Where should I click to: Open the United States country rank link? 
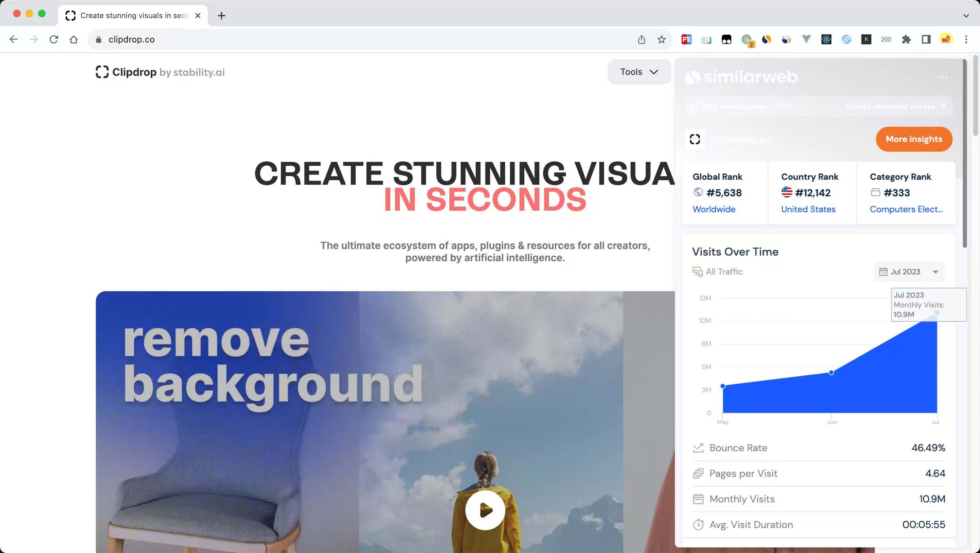pos(808,209)
